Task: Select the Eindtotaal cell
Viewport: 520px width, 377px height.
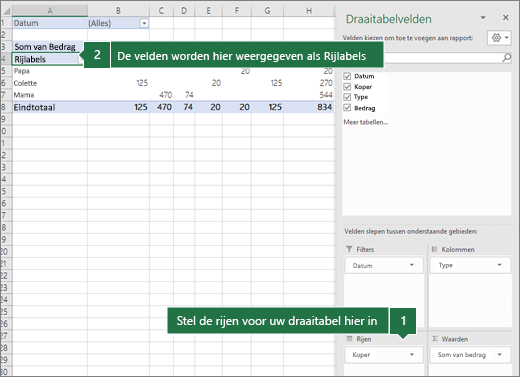Action: point(50,107)
